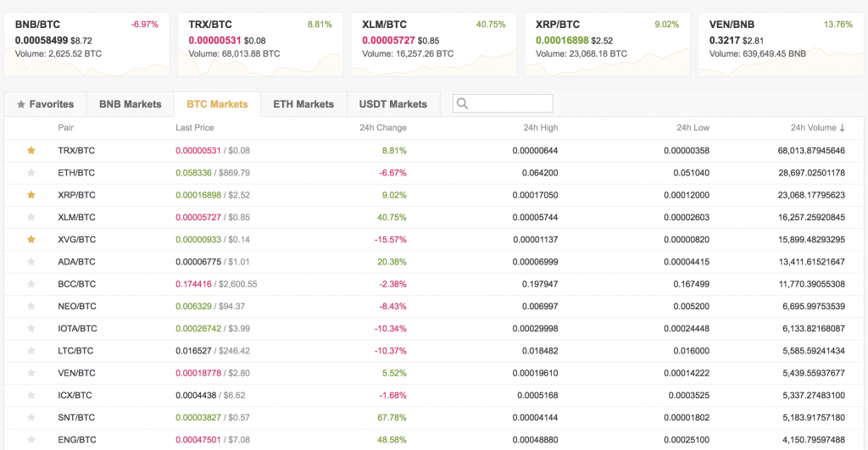Sort by Pair column header

66,128
